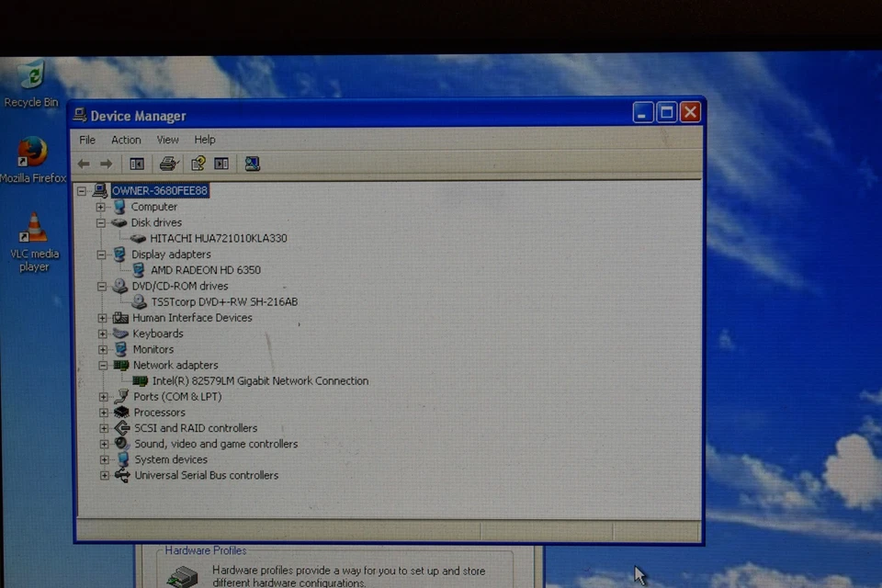
Task: Select the AMD RADEON HD 6350 adapter
Action: point(206,269)
